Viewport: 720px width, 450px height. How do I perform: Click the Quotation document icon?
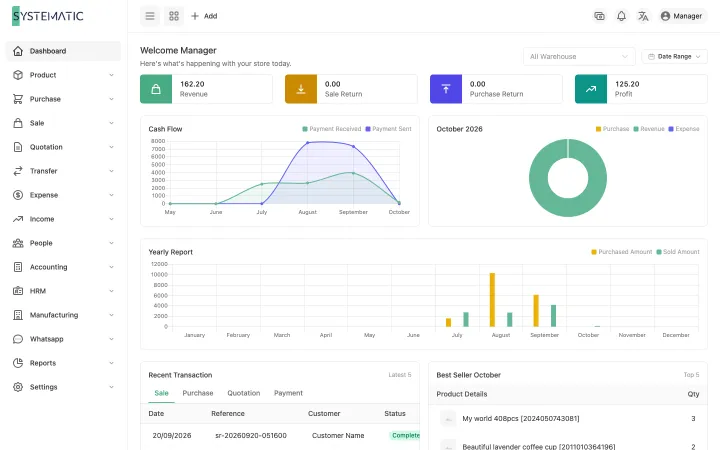tap(18, 147)
